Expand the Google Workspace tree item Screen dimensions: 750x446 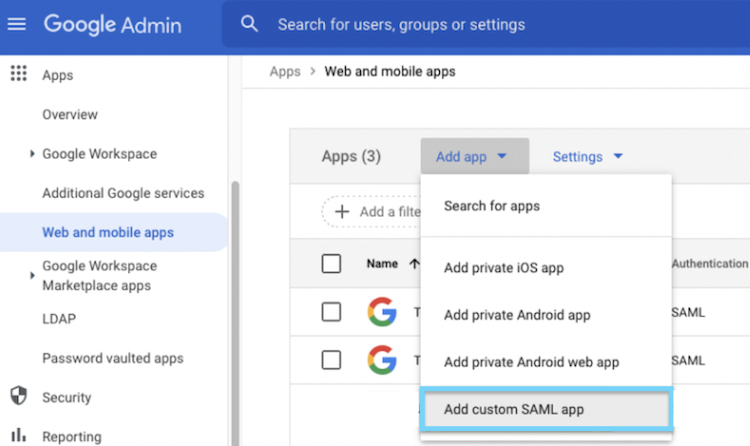pos(32,154)
